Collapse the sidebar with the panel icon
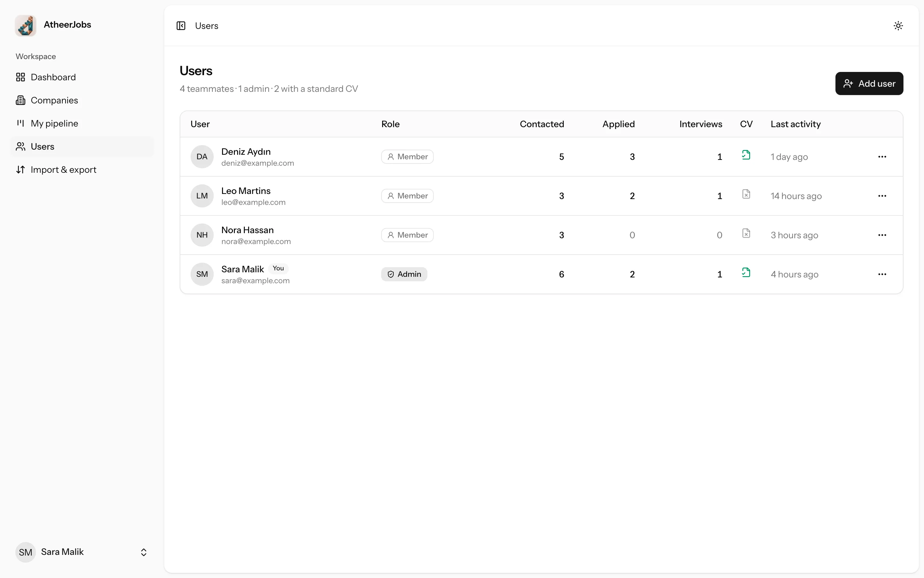The height and width of the screenshot is (578, 924). coord(181,26)
